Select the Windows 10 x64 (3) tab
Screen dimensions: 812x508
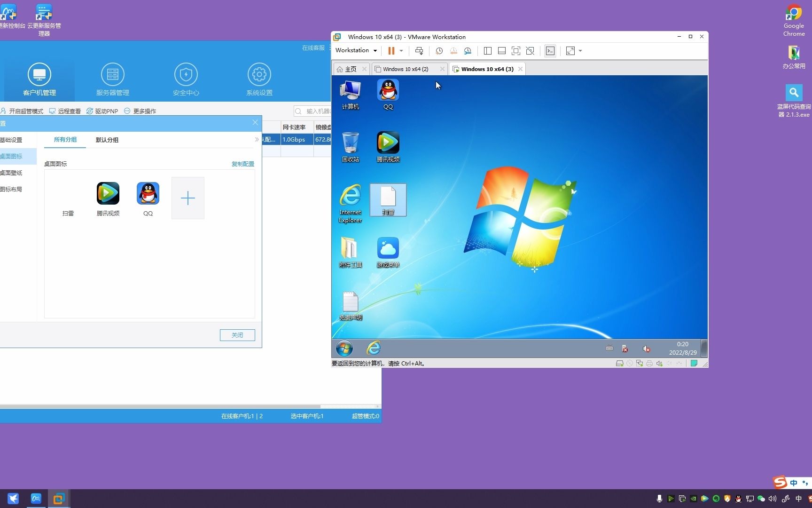(x=487, y=69)
